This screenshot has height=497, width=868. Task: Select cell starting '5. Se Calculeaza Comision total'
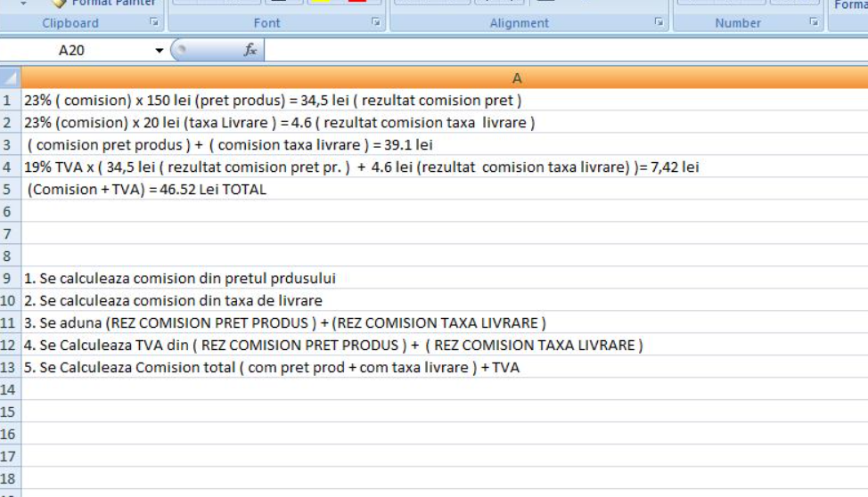[445, 367]
